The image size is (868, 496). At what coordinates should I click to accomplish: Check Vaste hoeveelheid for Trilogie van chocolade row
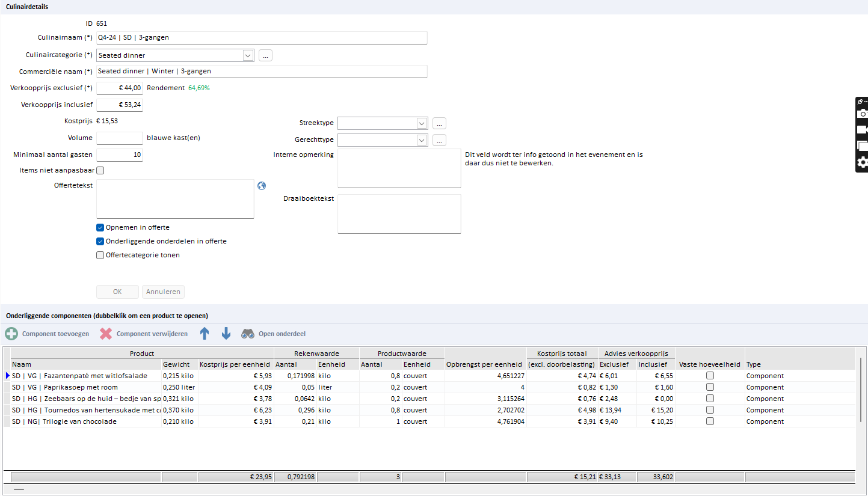(x=710, y=421)
